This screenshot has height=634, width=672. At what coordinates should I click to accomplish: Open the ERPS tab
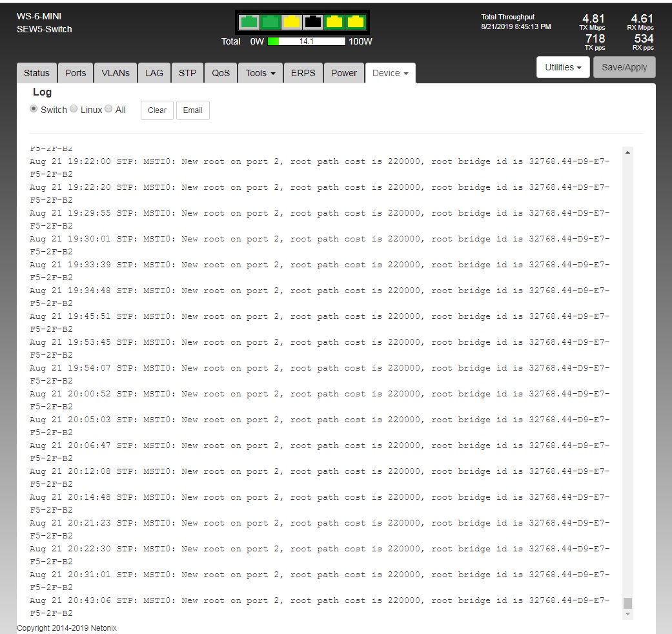[x=303, y=73]
